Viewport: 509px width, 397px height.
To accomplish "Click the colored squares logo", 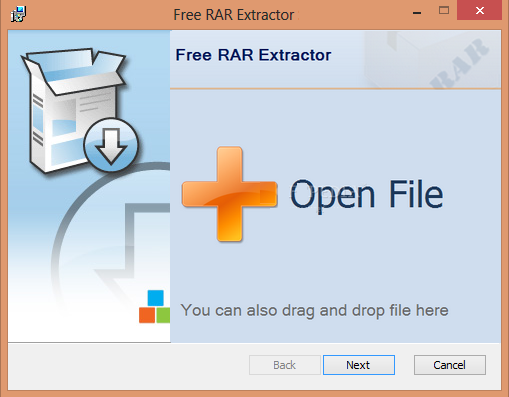I will tap(155, 307).
